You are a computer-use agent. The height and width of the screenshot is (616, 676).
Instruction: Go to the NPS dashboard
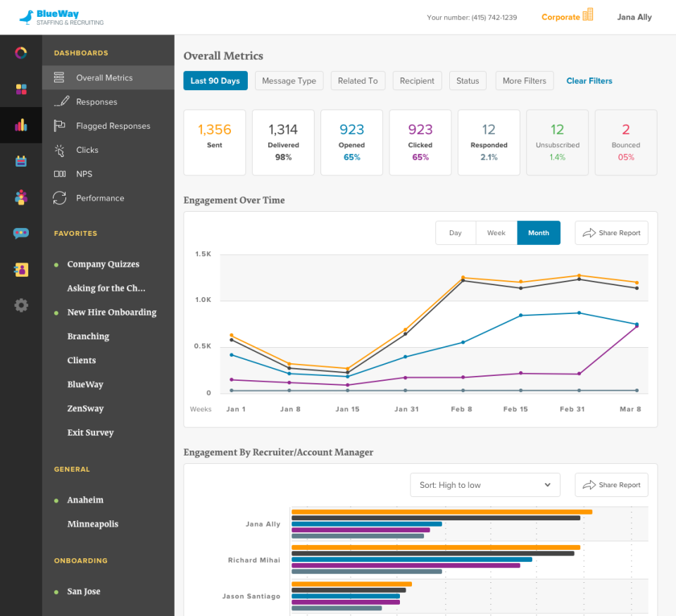click(84, 174)
